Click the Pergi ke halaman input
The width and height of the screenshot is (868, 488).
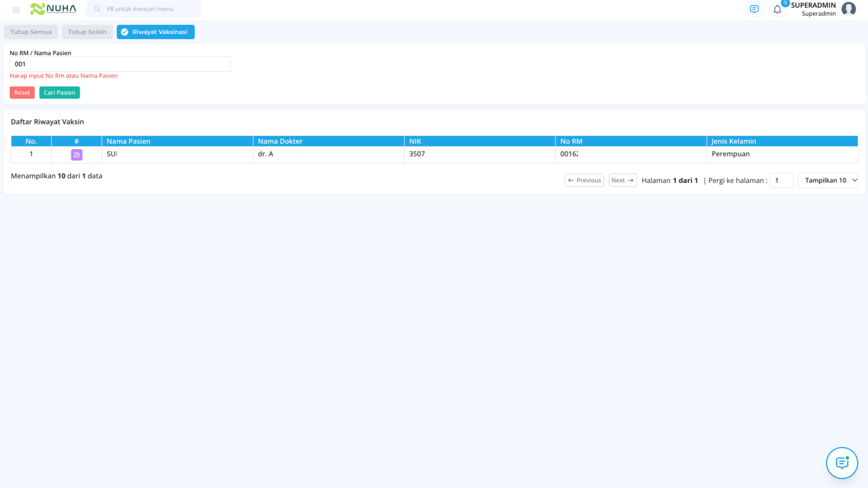coord(782,181)
